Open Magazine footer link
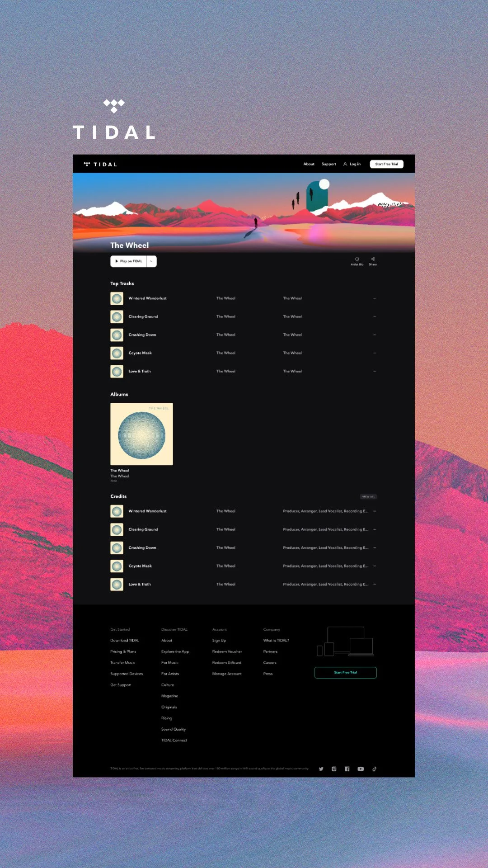 click(x=170, y=696)
